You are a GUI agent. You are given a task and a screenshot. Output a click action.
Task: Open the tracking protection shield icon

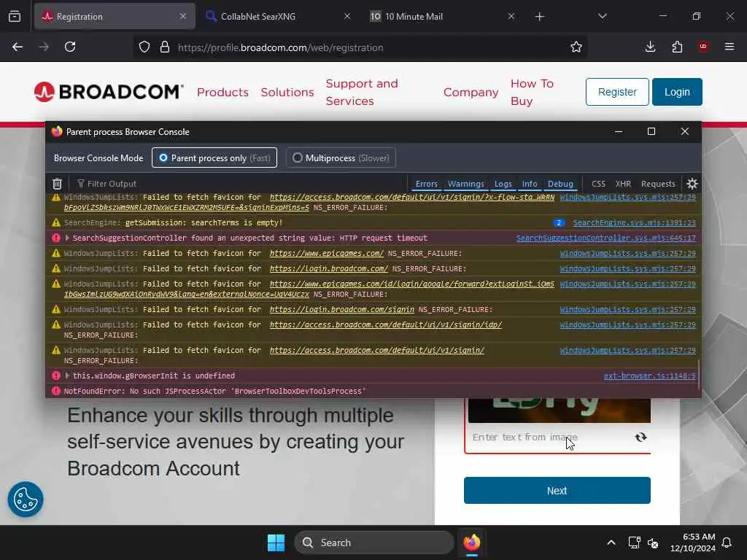(144, 47)
